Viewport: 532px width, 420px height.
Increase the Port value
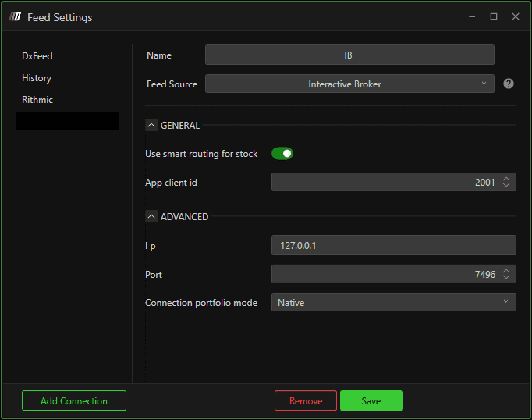pyautogui.click(x=506, y=271)
